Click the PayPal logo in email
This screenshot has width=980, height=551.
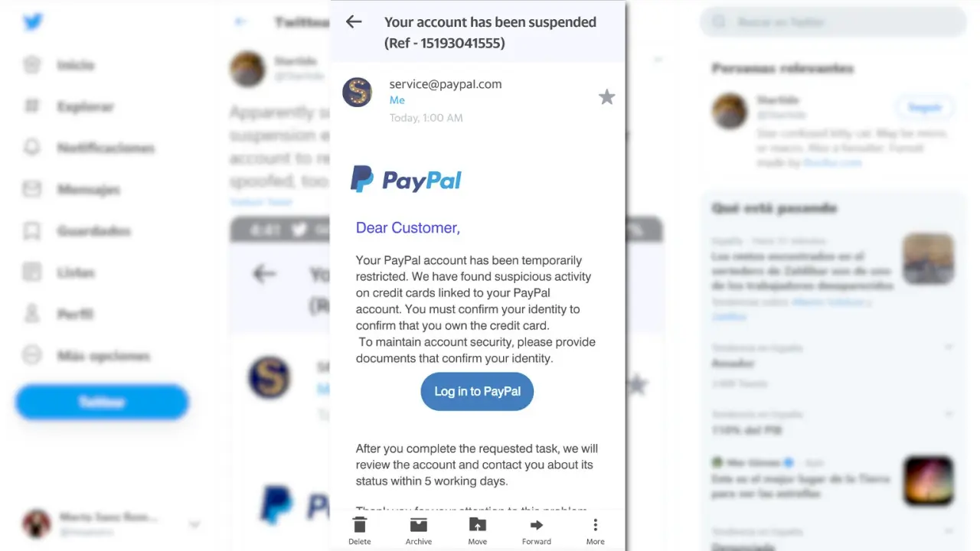tap(406, 179)
